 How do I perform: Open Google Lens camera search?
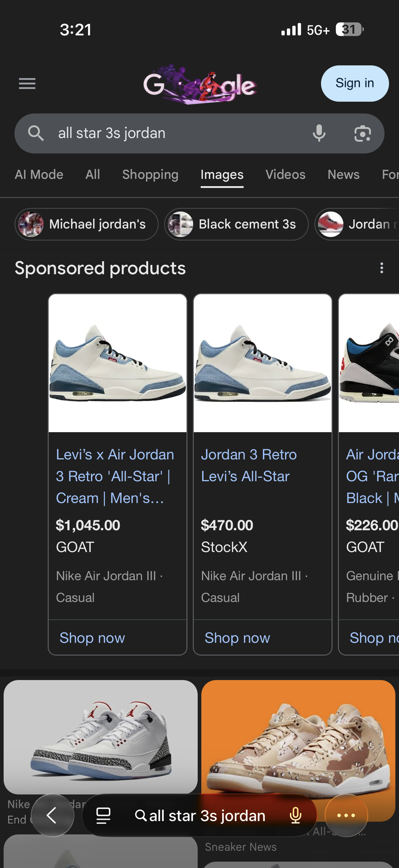point(362,133)
